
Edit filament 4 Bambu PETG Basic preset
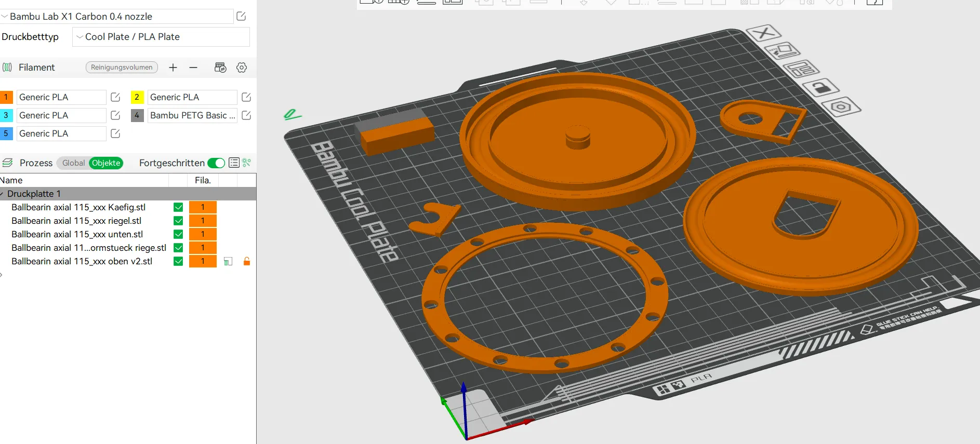(x=246, y=115)
